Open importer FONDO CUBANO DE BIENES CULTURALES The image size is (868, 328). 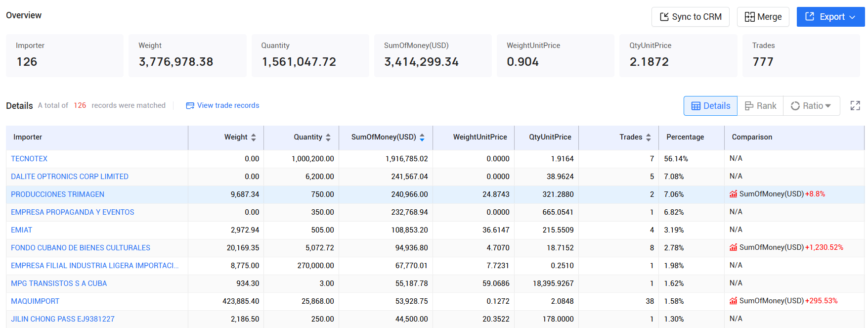coord(81,248)
